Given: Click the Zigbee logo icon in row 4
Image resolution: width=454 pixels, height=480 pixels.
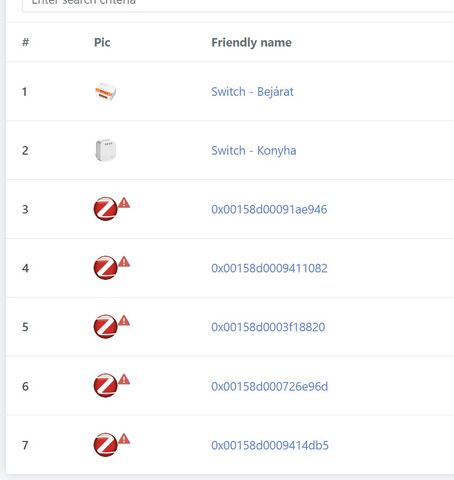Looking at the screenshot, I should pos(105,268).
